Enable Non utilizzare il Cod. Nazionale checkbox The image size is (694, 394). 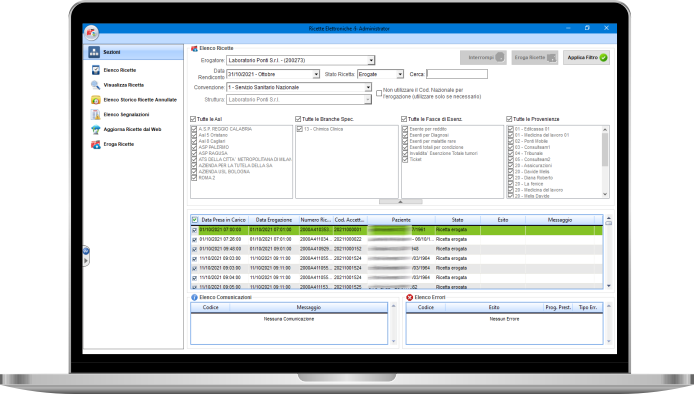pos(379,93)
